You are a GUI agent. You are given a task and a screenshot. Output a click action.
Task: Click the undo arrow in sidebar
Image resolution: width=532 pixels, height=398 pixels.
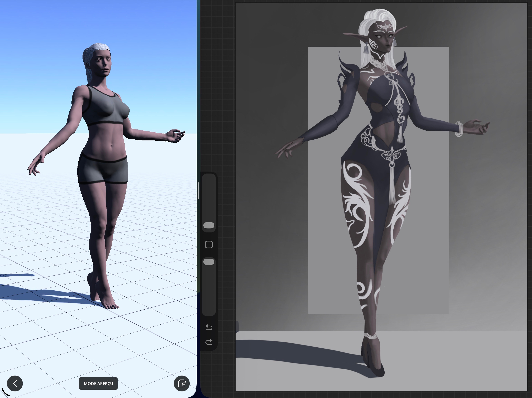click(209, 327)
